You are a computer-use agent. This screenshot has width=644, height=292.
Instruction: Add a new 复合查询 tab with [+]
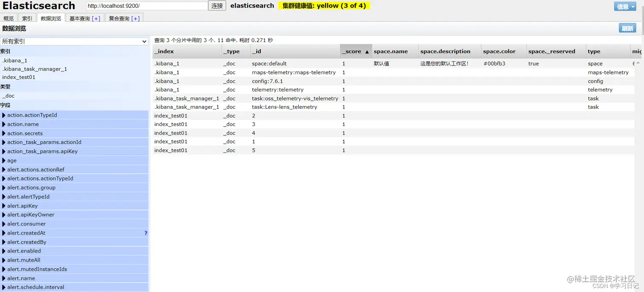[x=135, y=18]
